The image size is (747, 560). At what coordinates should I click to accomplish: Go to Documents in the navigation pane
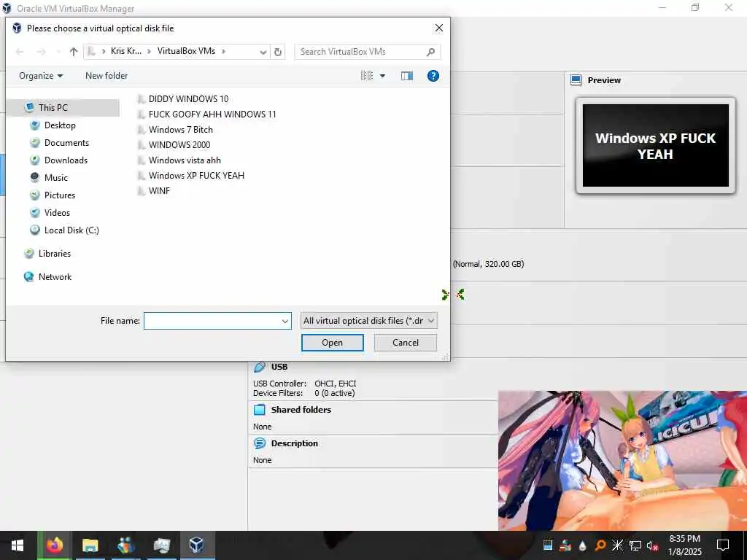point(66,143)
